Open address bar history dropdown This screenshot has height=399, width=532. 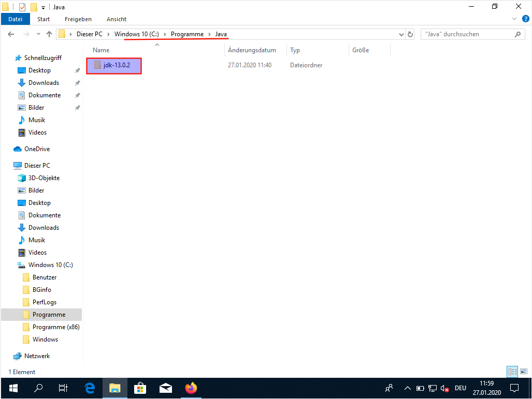tap(401, 34)
